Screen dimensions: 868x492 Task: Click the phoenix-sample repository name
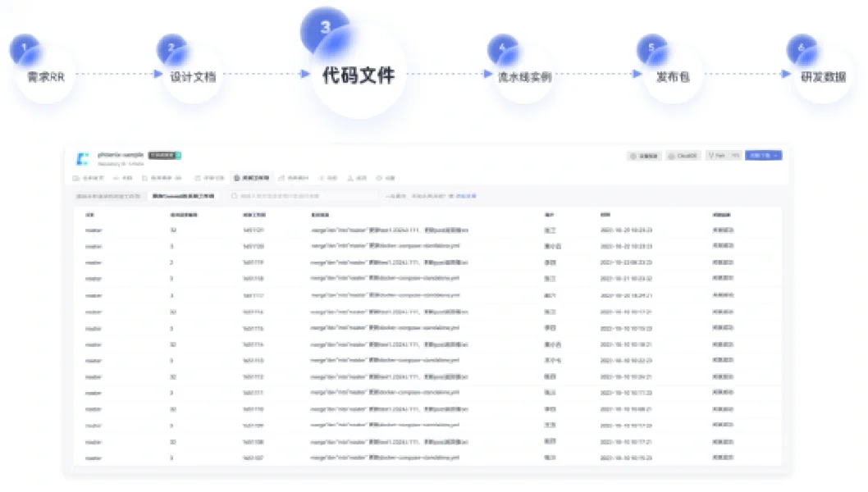121,154
